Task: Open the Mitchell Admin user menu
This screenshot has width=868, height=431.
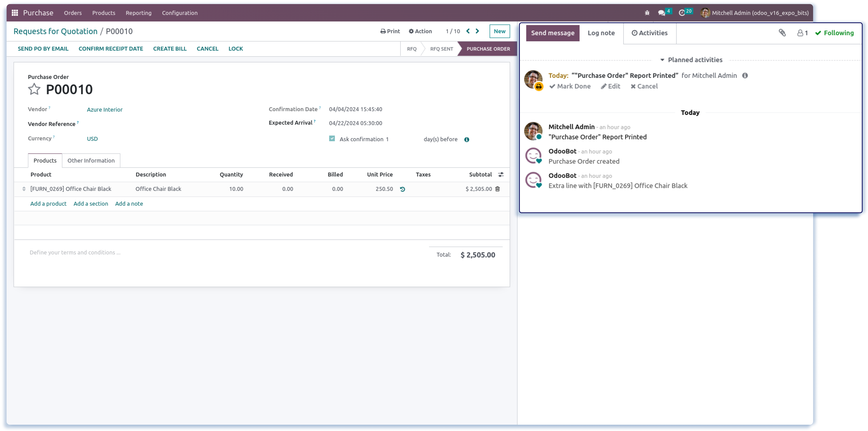Action: click(754, 13)
